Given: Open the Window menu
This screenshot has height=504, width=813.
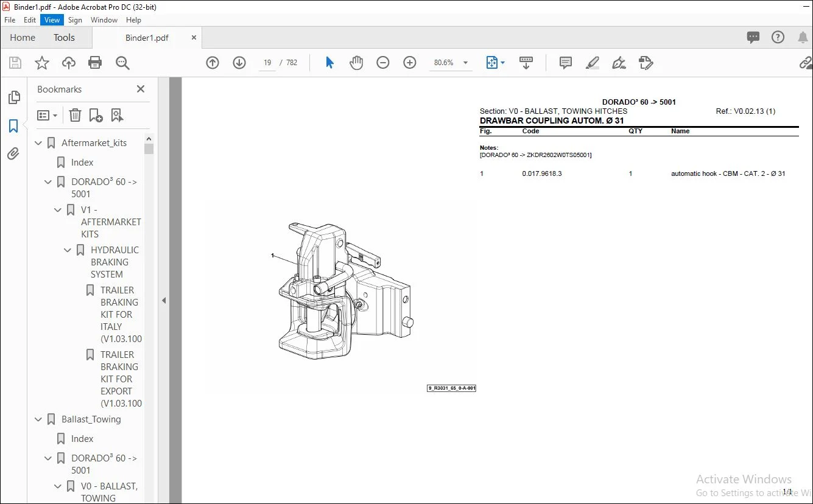Looking at the screenshot, I should pos(104,20).
